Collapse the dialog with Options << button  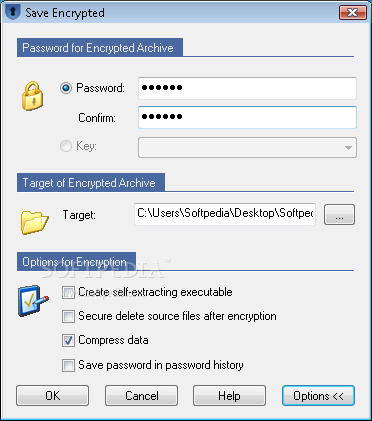point(318,396)
